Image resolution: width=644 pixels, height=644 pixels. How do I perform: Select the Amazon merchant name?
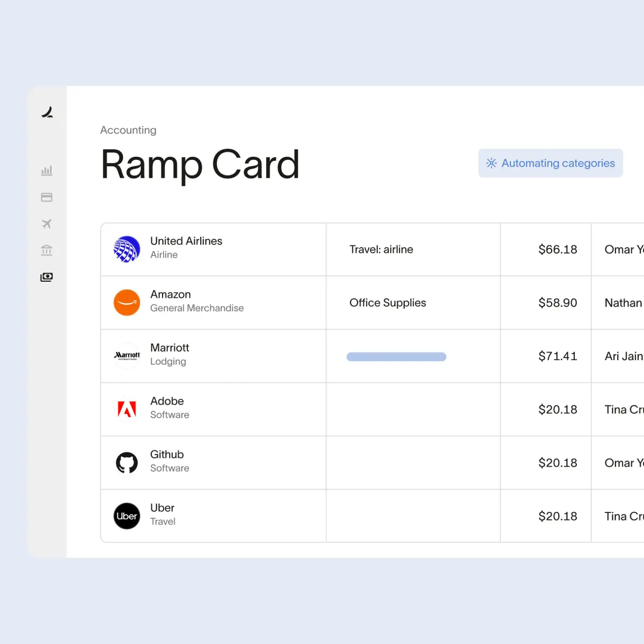[x=171, y=294]
